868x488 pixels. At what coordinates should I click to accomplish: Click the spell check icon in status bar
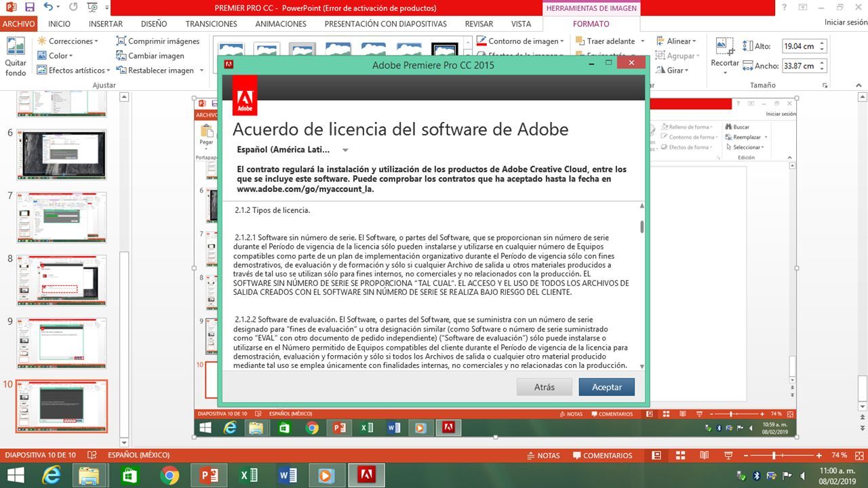pyautogui.click(x=92, y=455)
